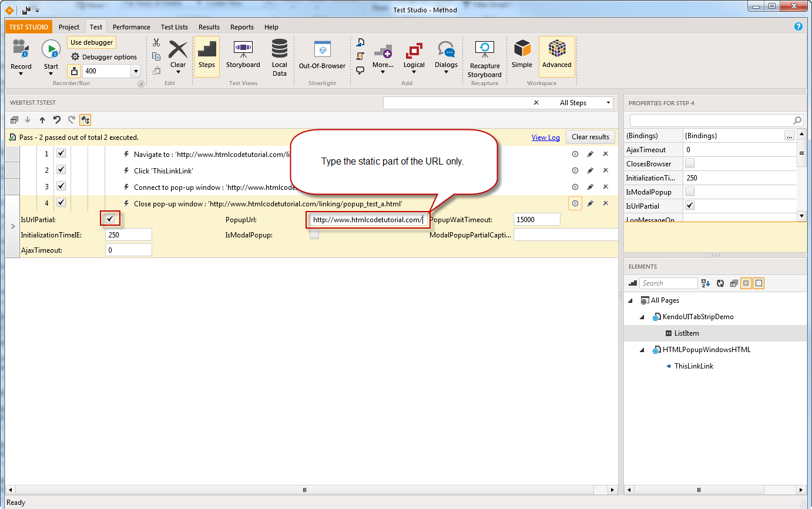The width and height of the screenshot is (812, 509).
Task: Check IsModalPopup in properties panel
Action: click(x=690, y=192)
